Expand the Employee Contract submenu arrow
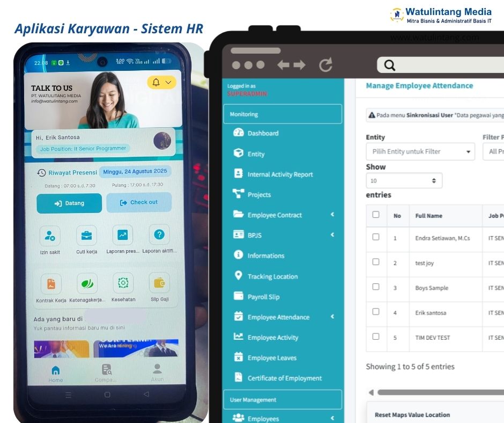This screenshot has width=504, height=423. (x=332, y=214)
